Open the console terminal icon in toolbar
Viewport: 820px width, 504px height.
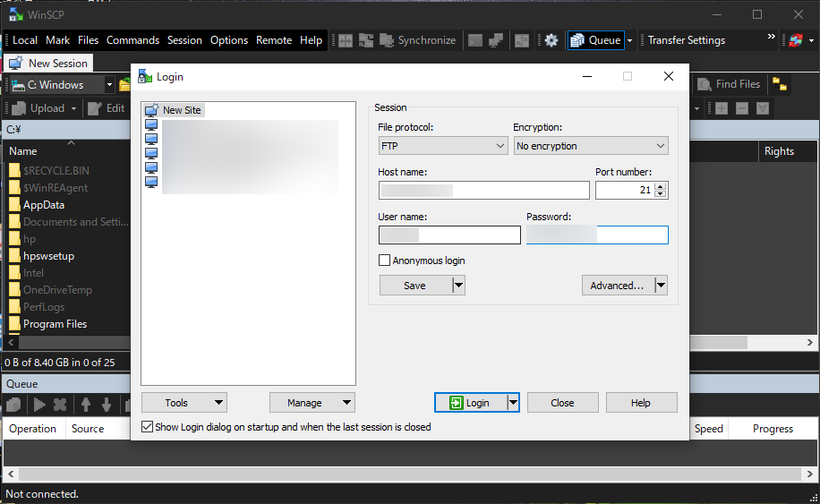pos(474,40)
